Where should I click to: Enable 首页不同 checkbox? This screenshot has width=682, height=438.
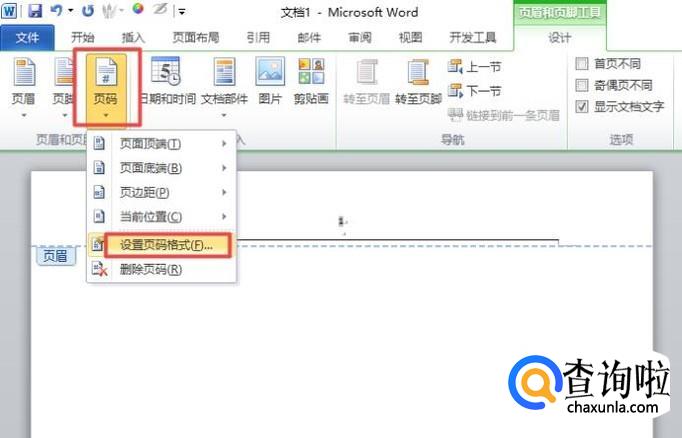pos(582,64)
